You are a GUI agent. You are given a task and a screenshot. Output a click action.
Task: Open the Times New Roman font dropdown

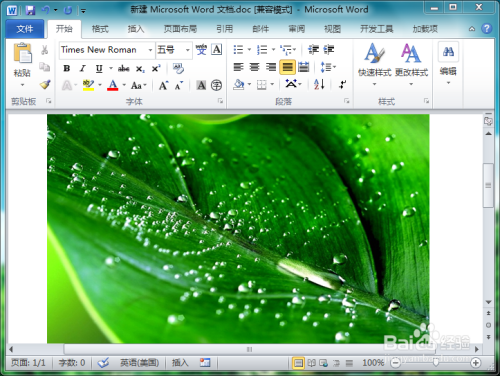[150, 50]
